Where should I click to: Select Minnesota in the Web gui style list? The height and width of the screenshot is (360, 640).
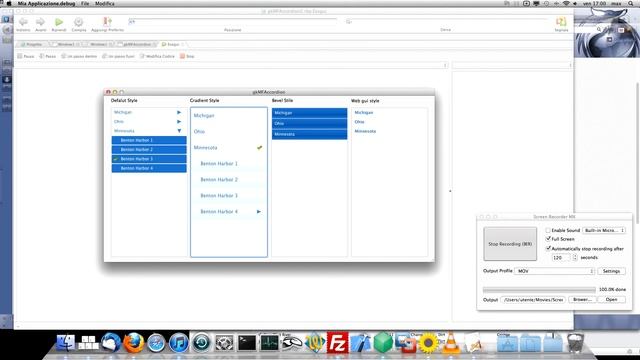click(x=389, y=131)
